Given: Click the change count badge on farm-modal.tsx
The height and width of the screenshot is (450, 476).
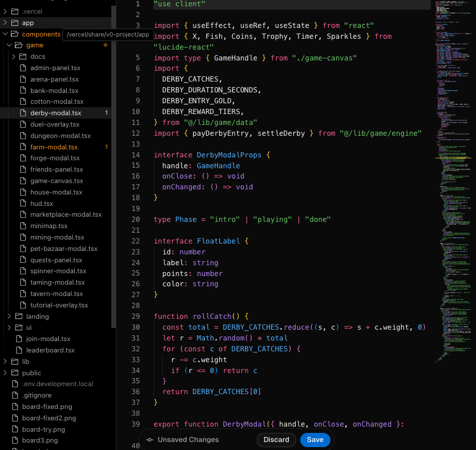Looking at the screenshot, I should point(106,147).
